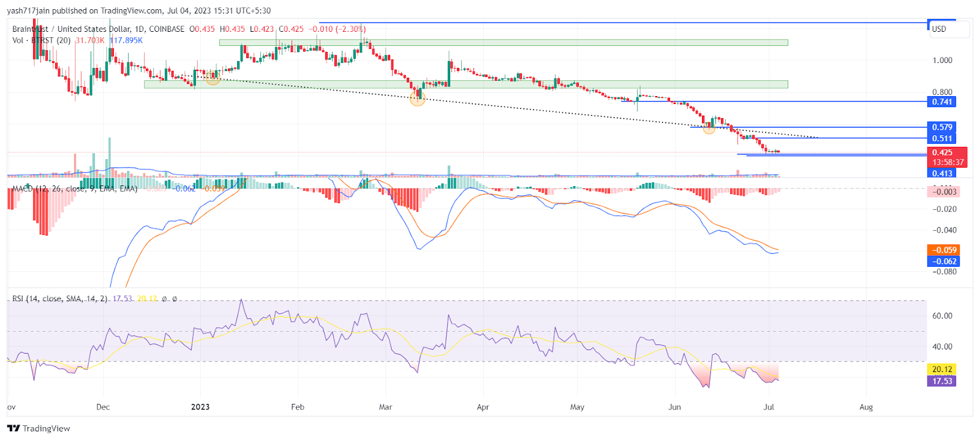Screen dimensions: 980x440
Task: Click Apr on the time axis
Action: click(x=483, y=407)
